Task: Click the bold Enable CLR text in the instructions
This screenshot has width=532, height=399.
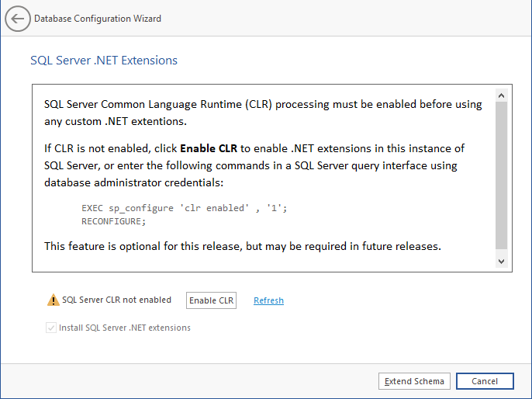Action: pos(209,147)
